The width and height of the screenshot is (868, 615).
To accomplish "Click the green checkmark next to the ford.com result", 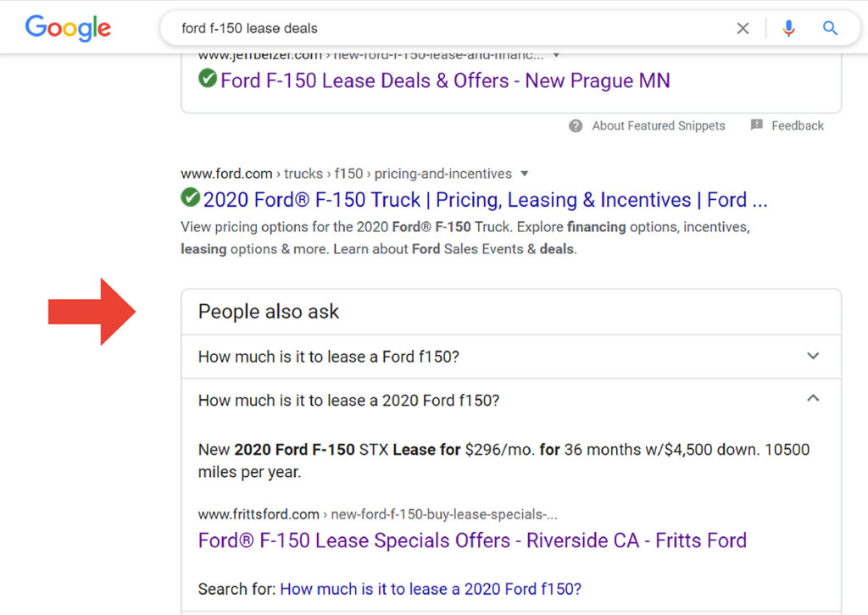I will click(x=190, y=199).
